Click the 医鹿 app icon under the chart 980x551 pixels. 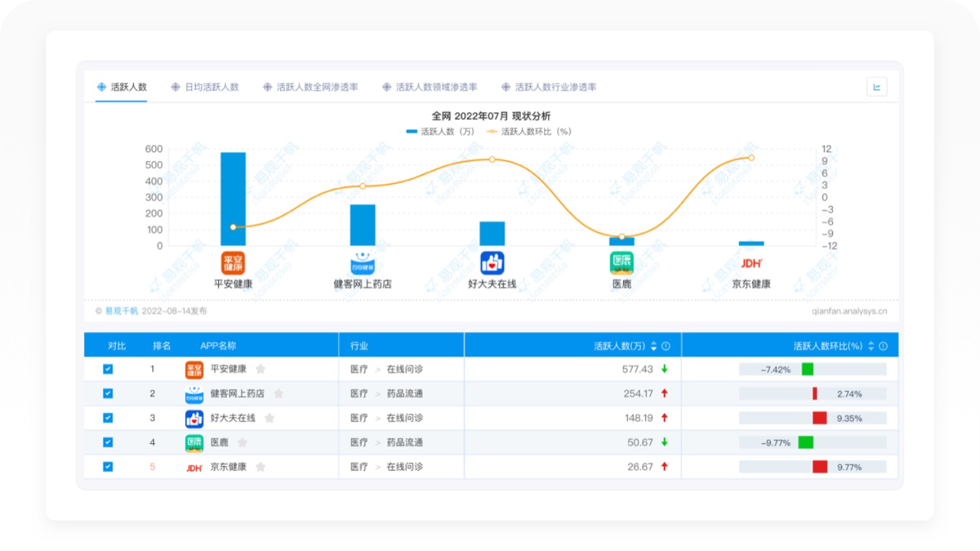point(621,263)
